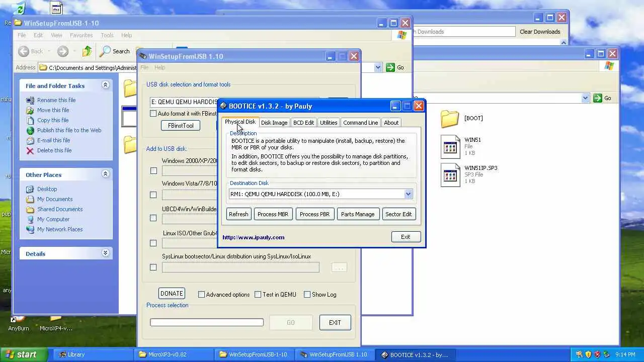Click the Process MBR button
This screenshot has width=644, height=362.
pos(273,214)
